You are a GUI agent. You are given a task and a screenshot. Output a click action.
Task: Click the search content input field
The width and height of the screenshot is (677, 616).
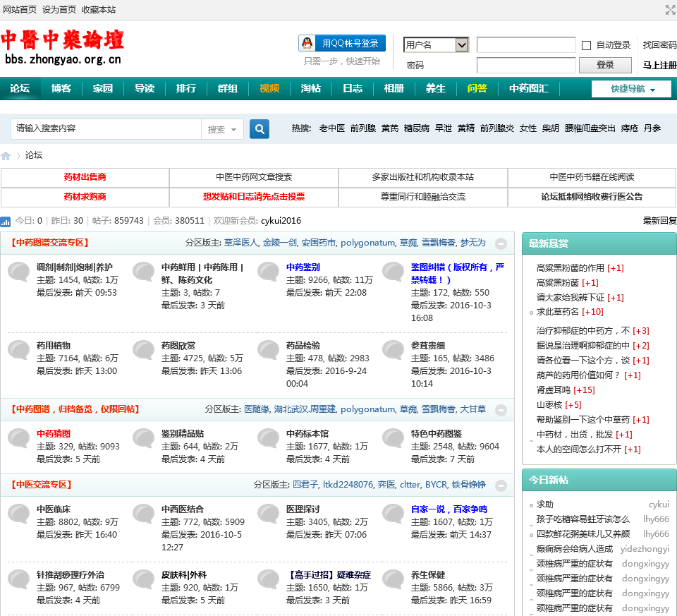point(106,129)
